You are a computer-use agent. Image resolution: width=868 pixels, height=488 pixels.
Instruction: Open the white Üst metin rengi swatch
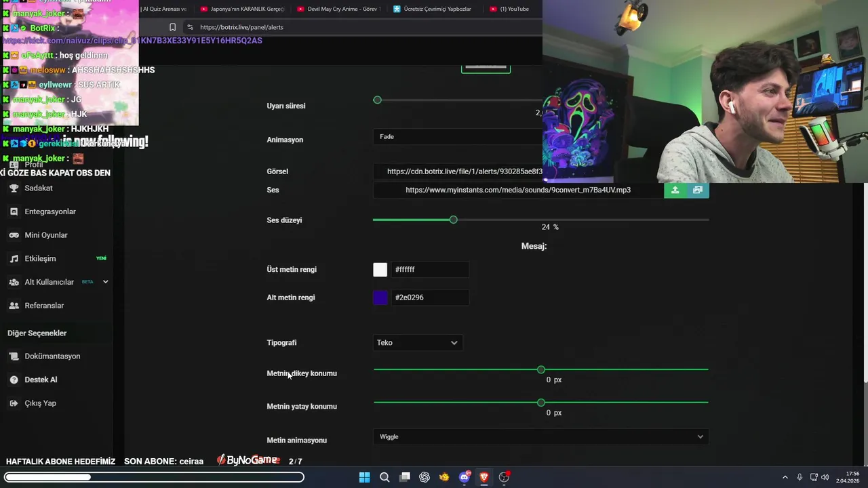380,270
